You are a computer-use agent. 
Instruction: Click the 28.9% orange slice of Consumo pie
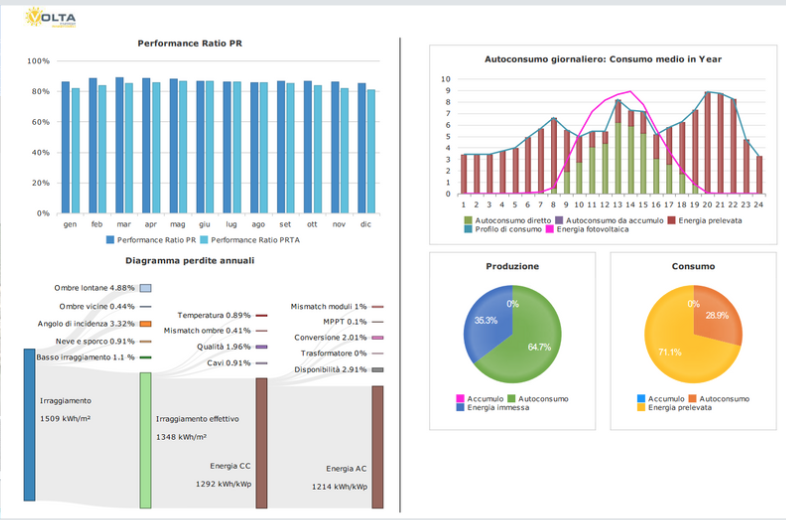[716, 315]
